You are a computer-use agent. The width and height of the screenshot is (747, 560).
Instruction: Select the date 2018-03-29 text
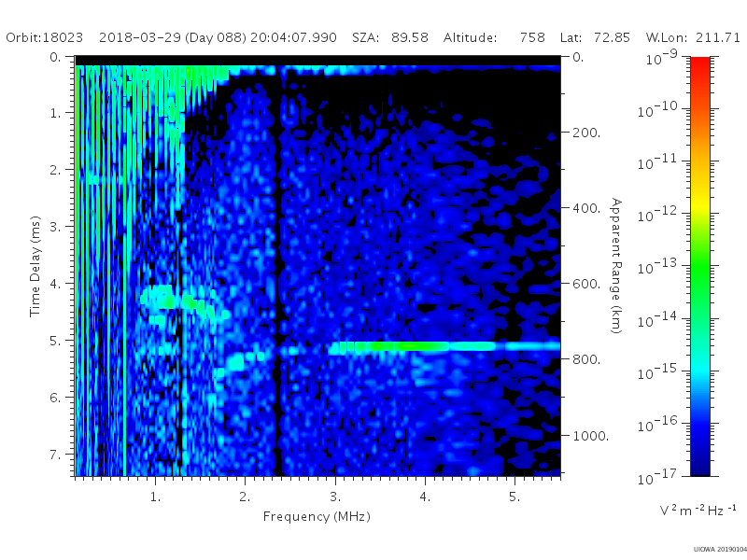click(x=139, y=37)
